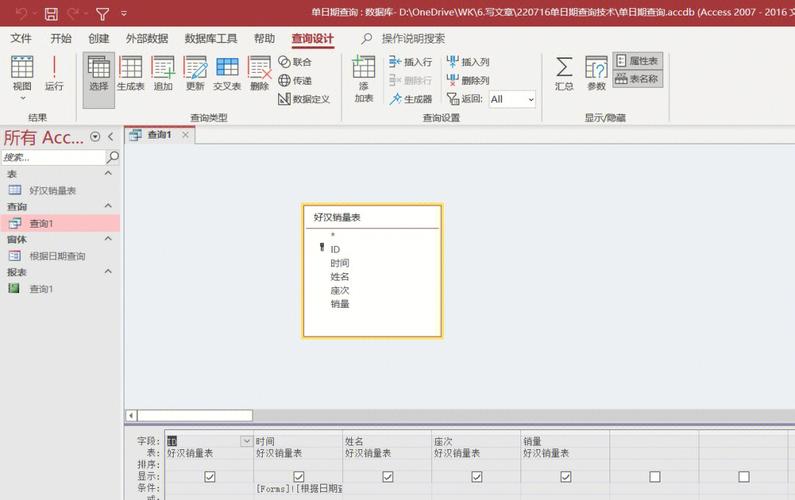This screenshot has width=795, height=500.
Task: Open the 生成器 builder
Action: (411, 99)
